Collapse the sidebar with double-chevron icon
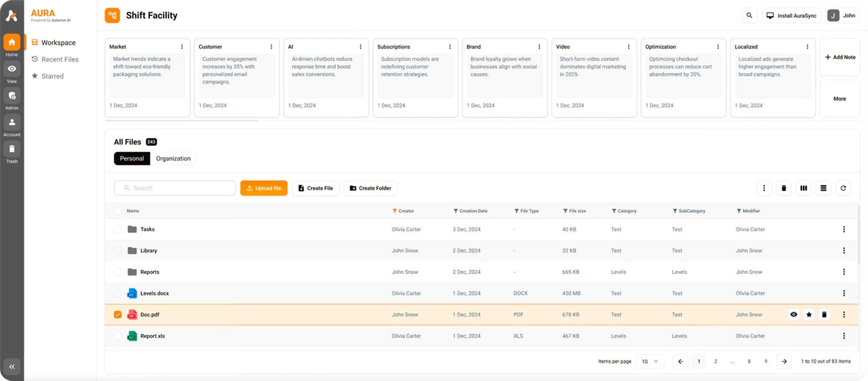 pos(12,366)
